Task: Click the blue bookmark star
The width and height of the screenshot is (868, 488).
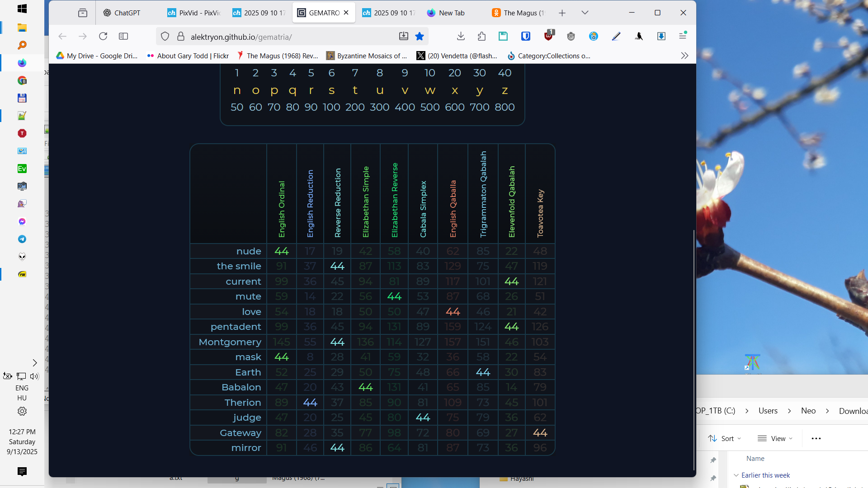Action: 420,36
